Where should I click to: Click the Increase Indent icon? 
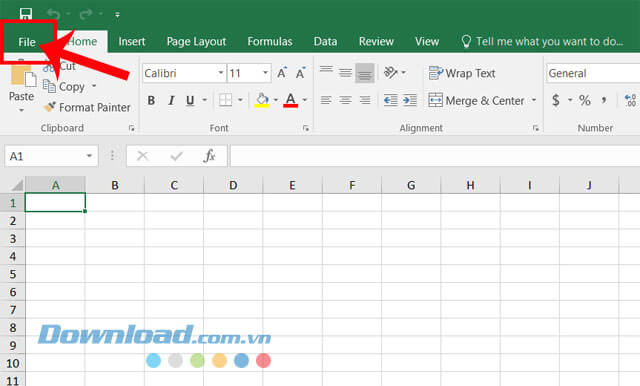[x=409, y=100]
